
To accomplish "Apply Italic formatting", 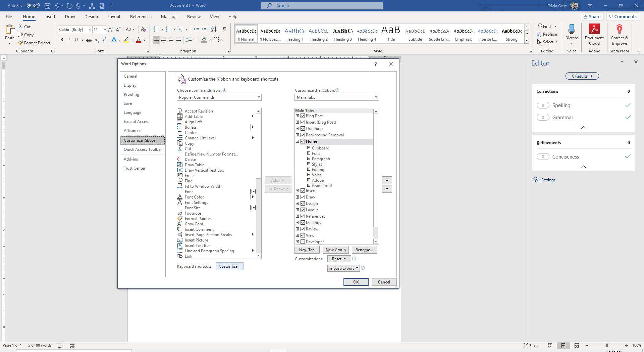I will [x=69, y=40].
